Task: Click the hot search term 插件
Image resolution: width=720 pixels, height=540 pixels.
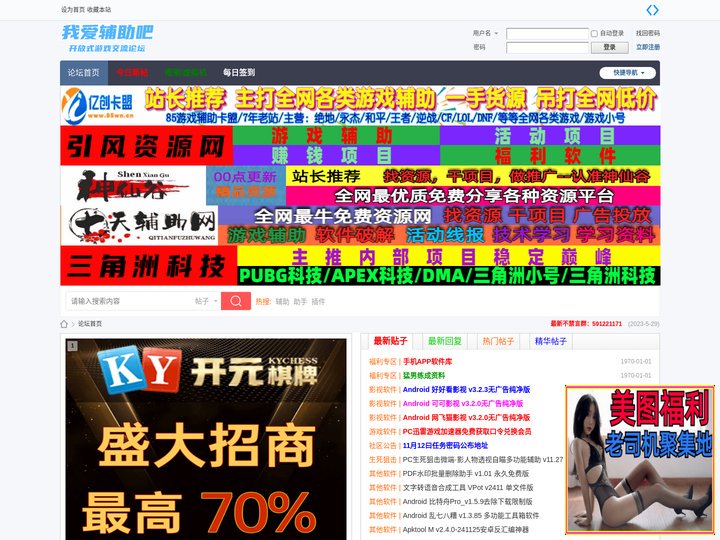Action: pyautogui.click(x=318, y=302)
